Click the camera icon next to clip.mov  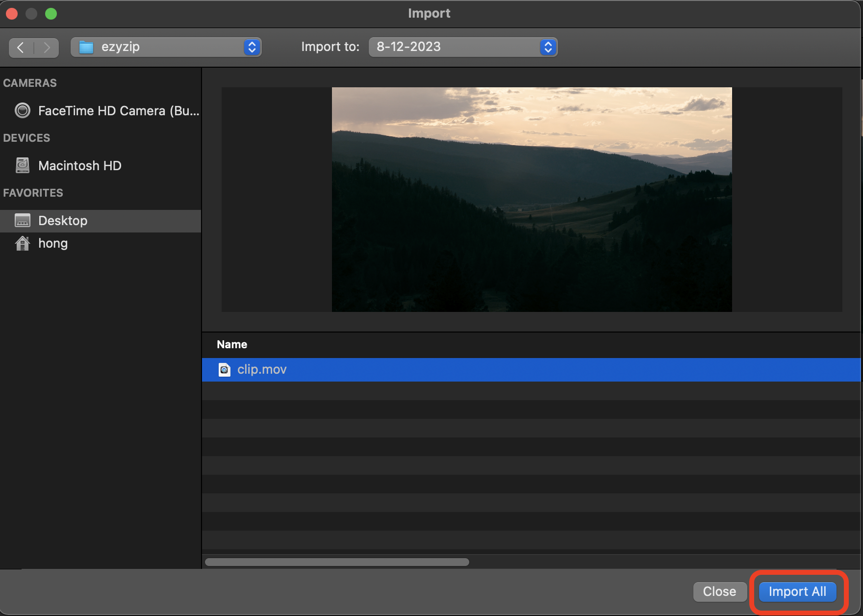(224, 370)
